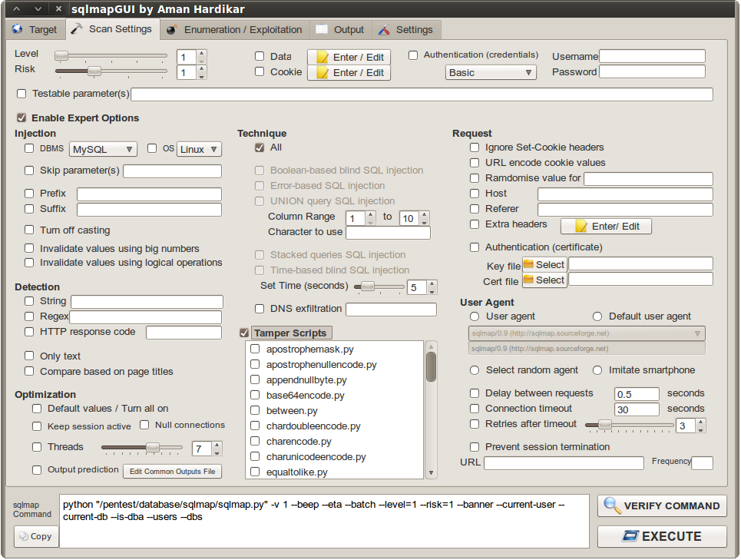The height and width of the screenshot is (560, 741).
Task: Check Ignore Set-Cookie headers
Action: (x=475, y=147)
